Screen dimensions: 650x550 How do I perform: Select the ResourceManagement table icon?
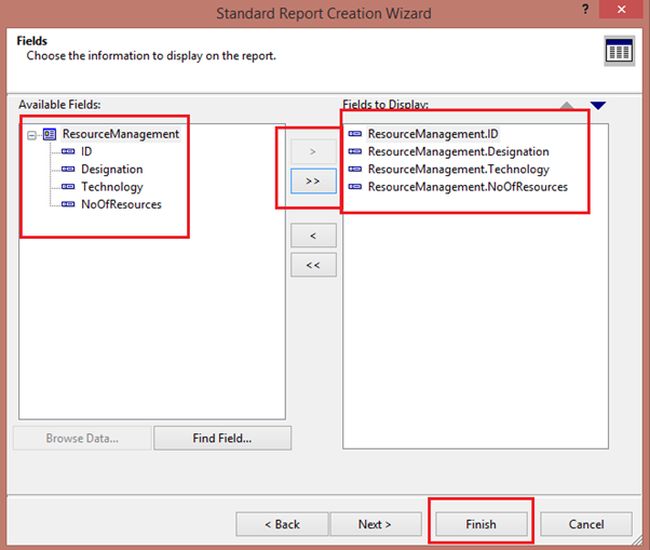coord(49,134)
